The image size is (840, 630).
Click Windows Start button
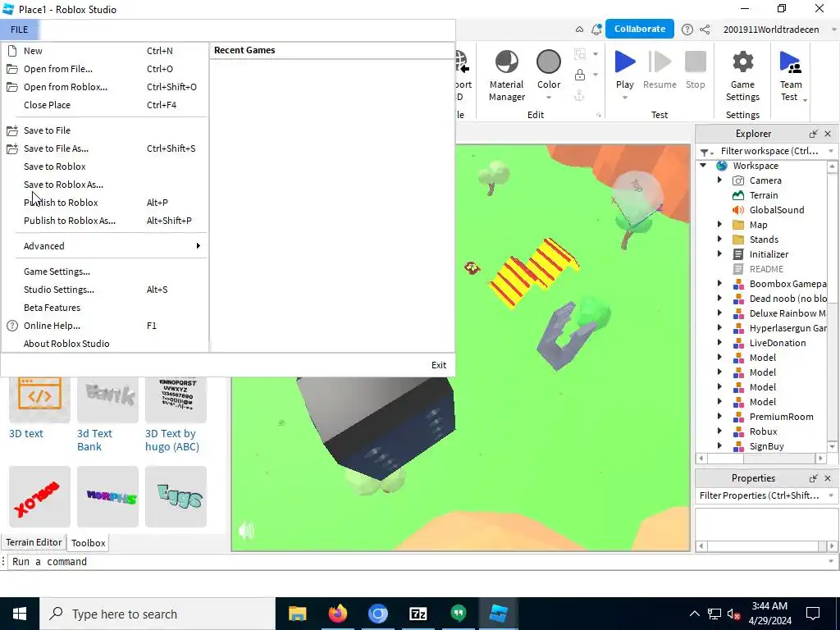[x=20, y=614]
